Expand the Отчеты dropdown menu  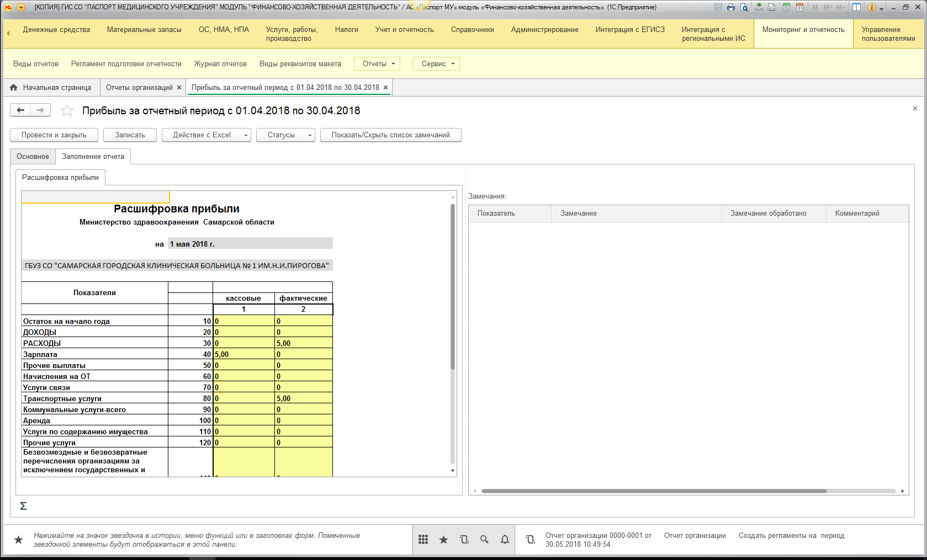coord(377,64)
